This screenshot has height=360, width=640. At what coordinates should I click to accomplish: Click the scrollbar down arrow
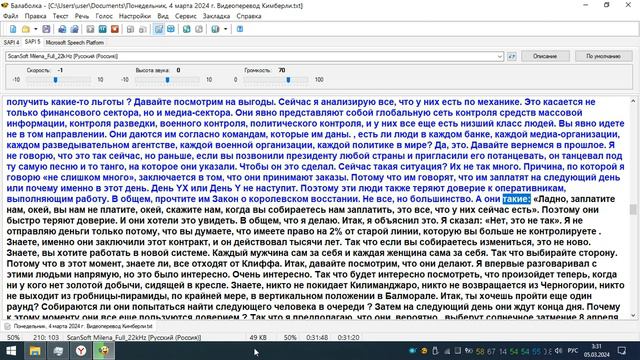coord(633,315)
